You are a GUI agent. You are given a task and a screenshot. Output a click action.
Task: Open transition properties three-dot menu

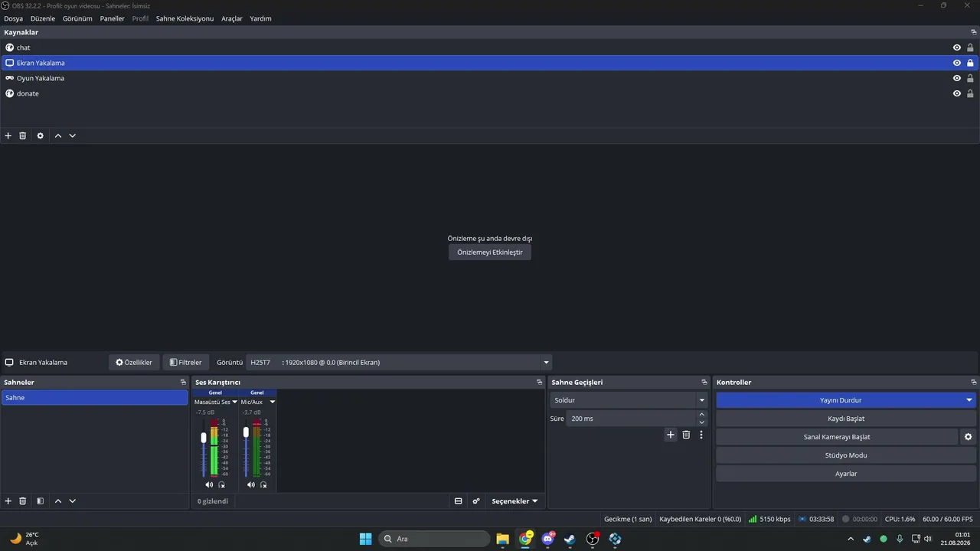click(701, 435)
